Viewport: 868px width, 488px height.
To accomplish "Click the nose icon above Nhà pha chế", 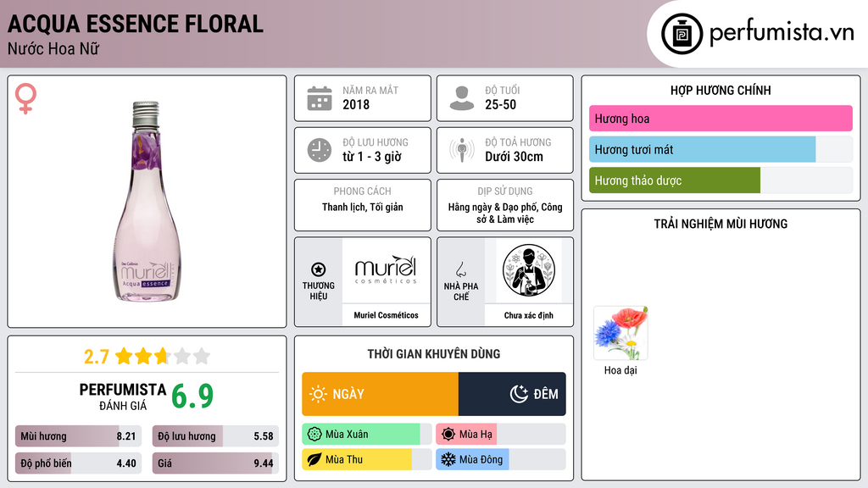I will point(460,269).
